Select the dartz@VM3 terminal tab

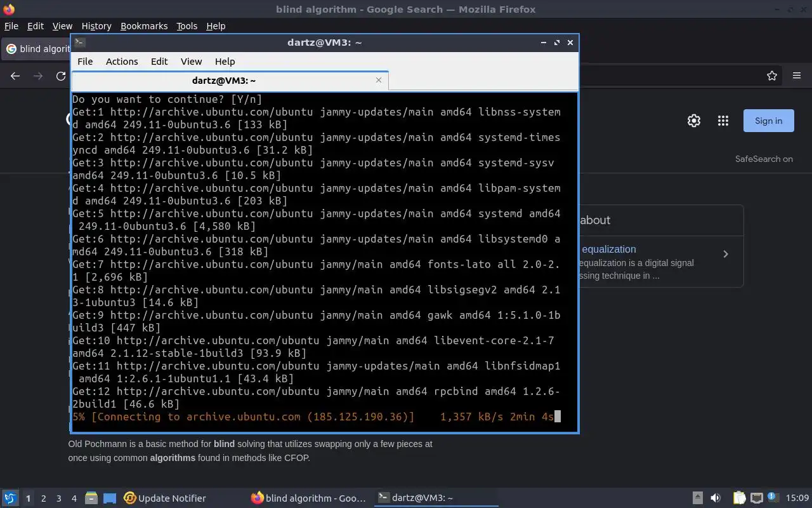point(230,81)
